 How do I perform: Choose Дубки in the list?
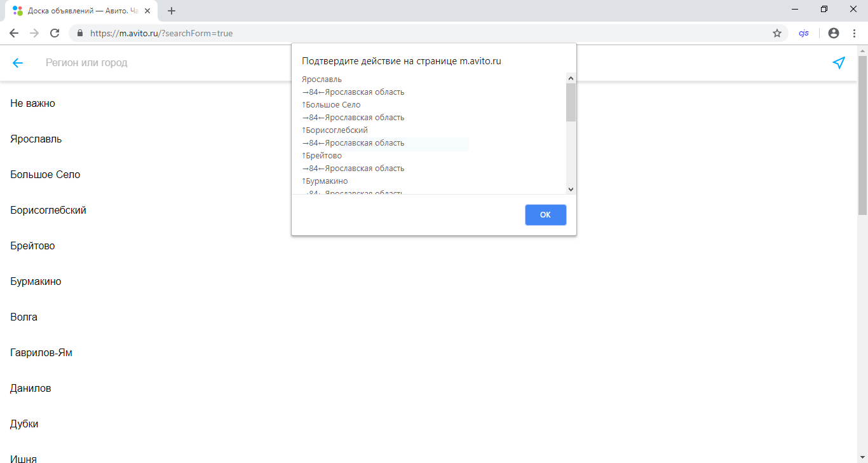(x=24, y=424)
